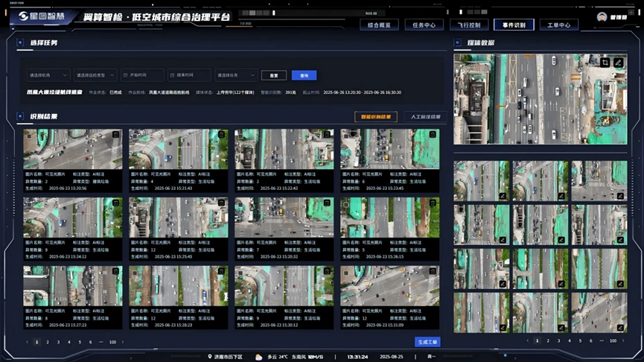Expand the 请选择巡检类型 dropdown
Viewport: 644px width, 362px height.
95,75
